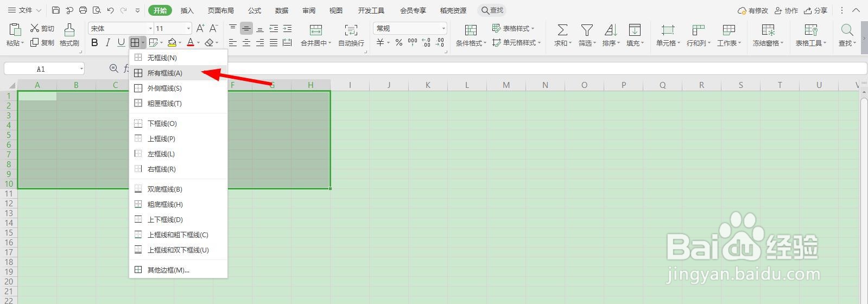Click the AutoSum (求和) sigma icon
868x304 pixels.
(562, 29)
